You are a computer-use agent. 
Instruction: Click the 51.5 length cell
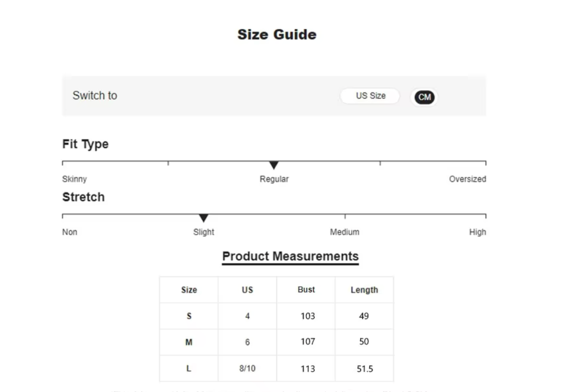tap(365, 369)
